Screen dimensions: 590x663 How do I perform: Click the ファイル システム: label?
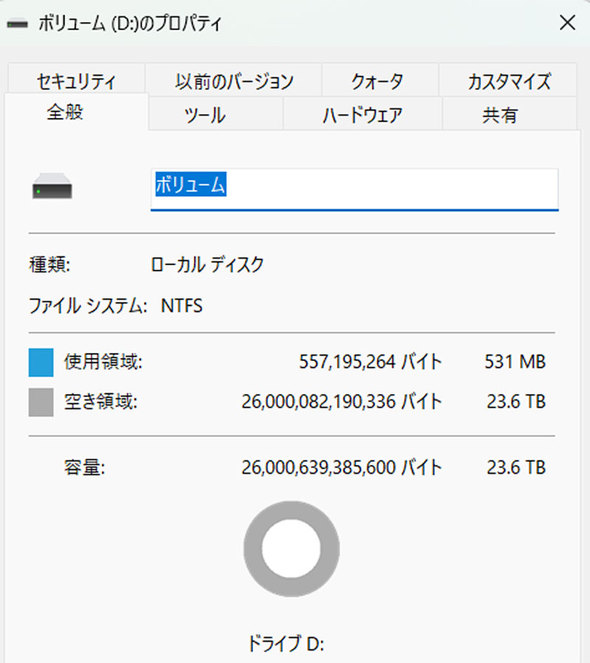[88, 305]
